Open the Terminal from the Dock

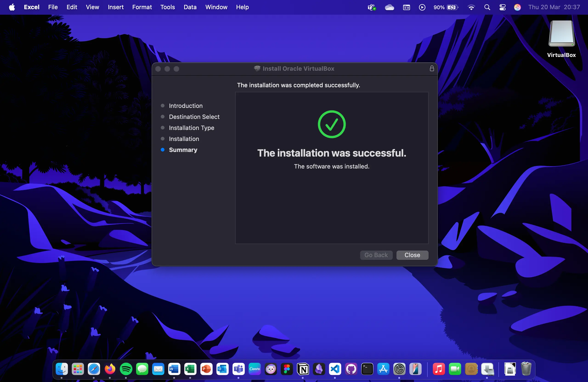tap(367, 369)
